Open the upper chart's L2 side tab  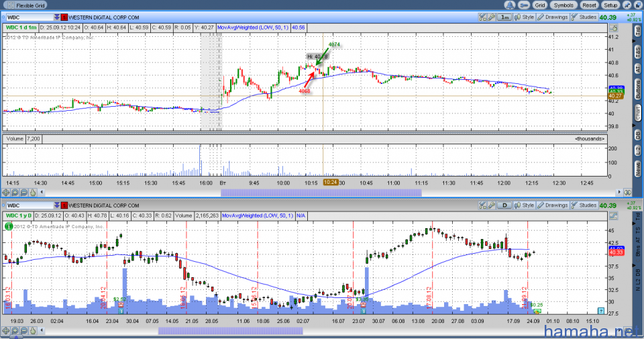[638, 150]
